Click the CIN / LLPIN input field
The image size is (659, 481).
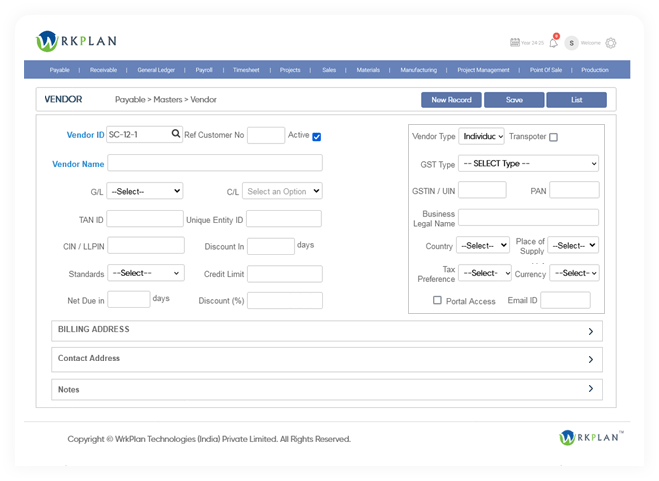(x=146, y=246)
